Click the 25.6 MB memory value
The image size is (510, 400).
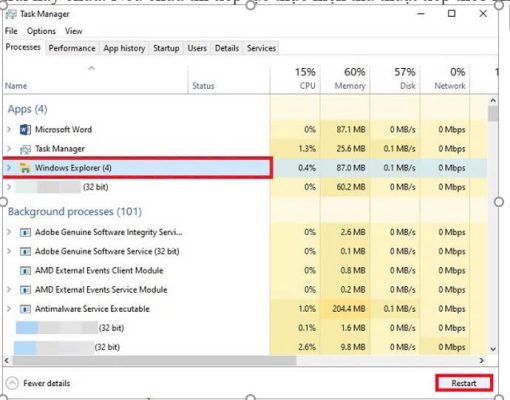[x=351, y=149]
